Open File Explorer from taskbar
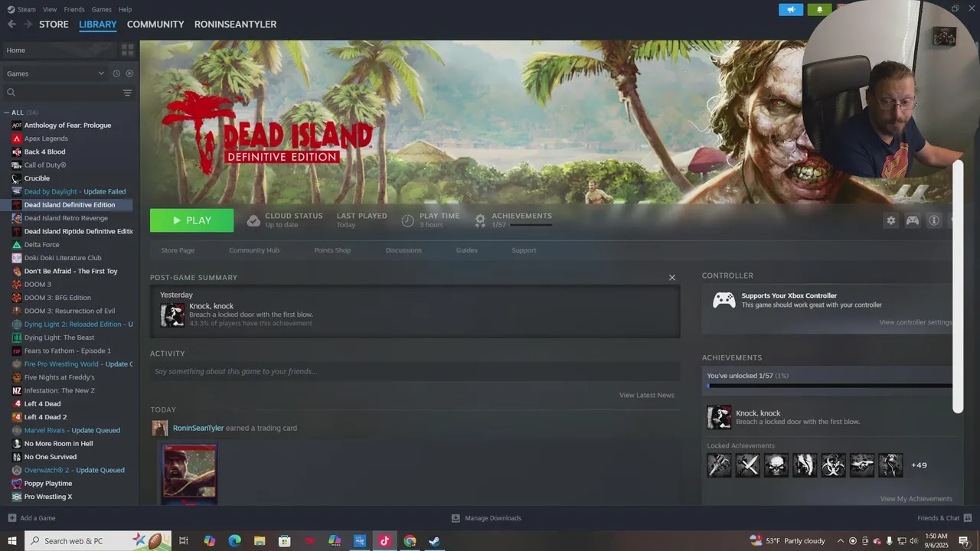Viewport: 980px width, 551px height. pyautogui.click(x=260, y=541)
